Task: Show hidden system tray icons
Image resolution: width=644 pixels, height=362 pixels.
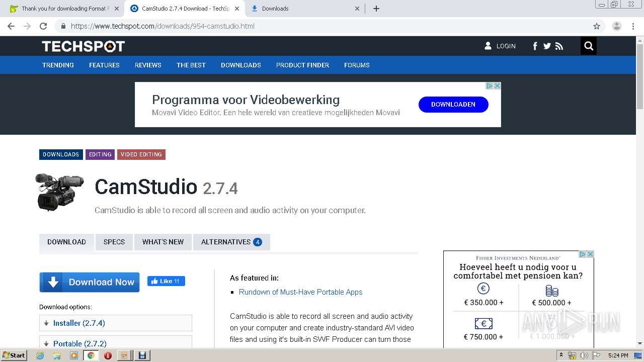Action: click(x=561, y=355)
